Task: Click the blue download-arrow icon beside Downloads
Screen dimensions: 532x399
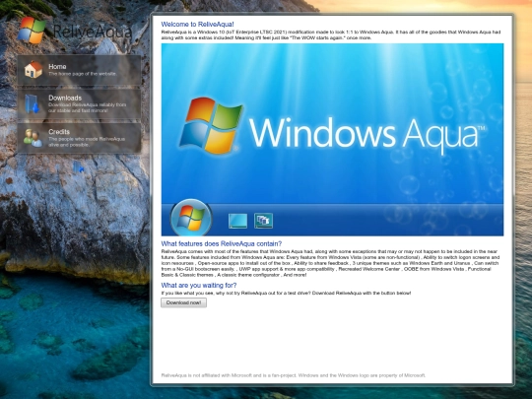Action: [33, 103]
